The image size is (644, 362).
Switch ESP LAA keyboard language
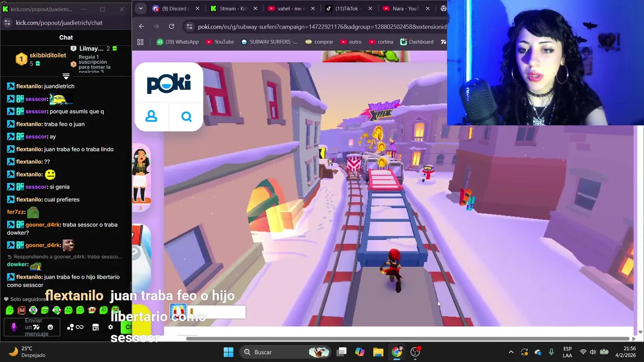click(x=568, y=352)
